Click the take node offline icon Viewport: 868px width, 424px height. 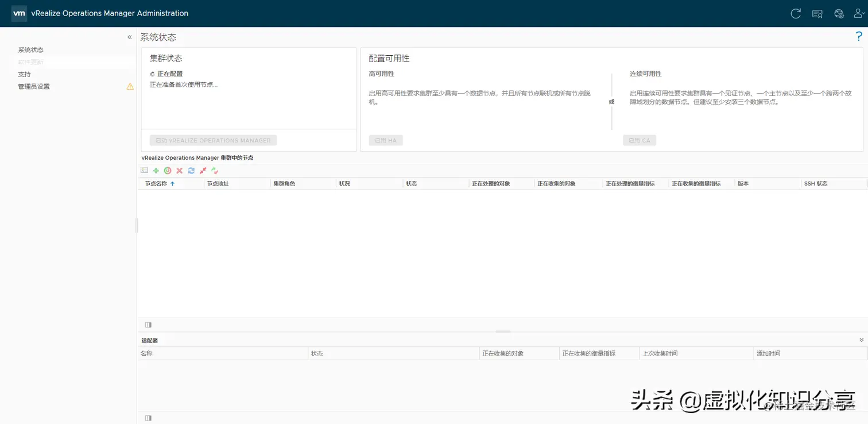[x=203, y=170]
